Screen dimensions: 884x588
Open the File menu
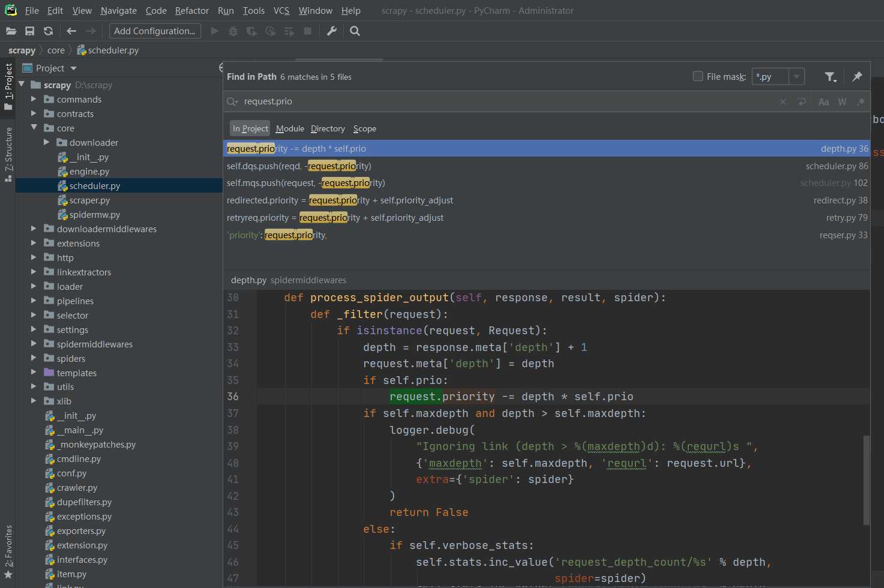coord(32,11)
